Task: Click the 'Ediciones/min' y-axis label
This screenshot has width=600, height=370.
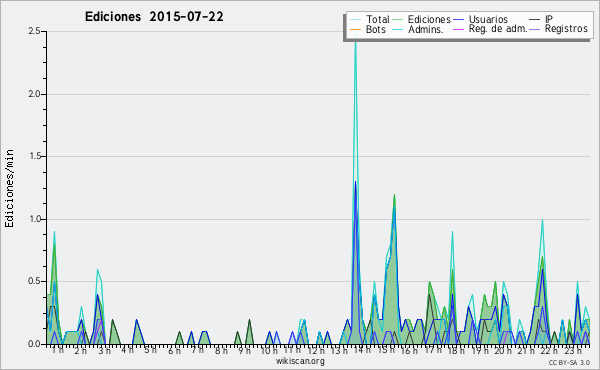Action: tap(9, 188)
